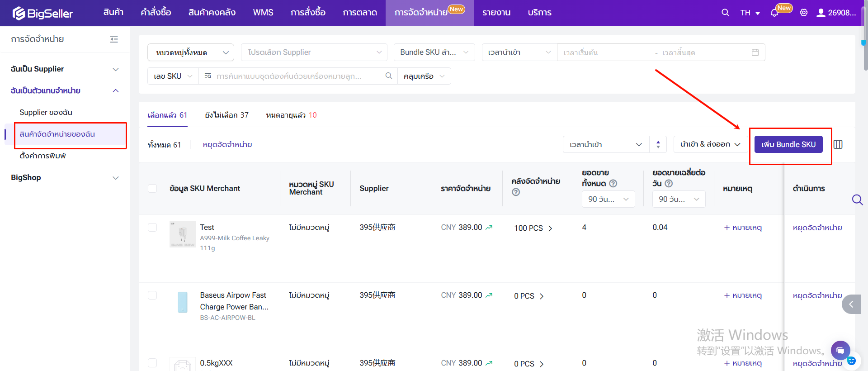Open the notification bell
This screenshot has width=868, height=371.
point(774,13)
